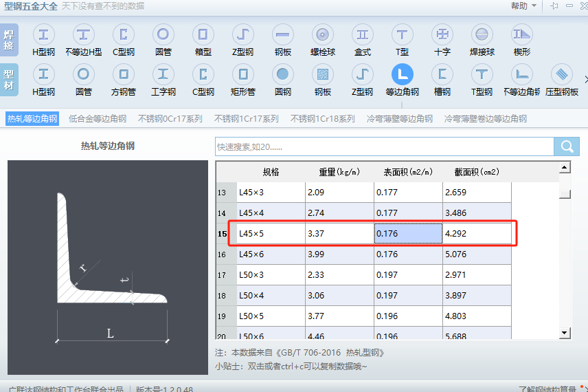Open welded 不等边H型 section
Viewport: 588px width, 392px height.
click(83, 35)
